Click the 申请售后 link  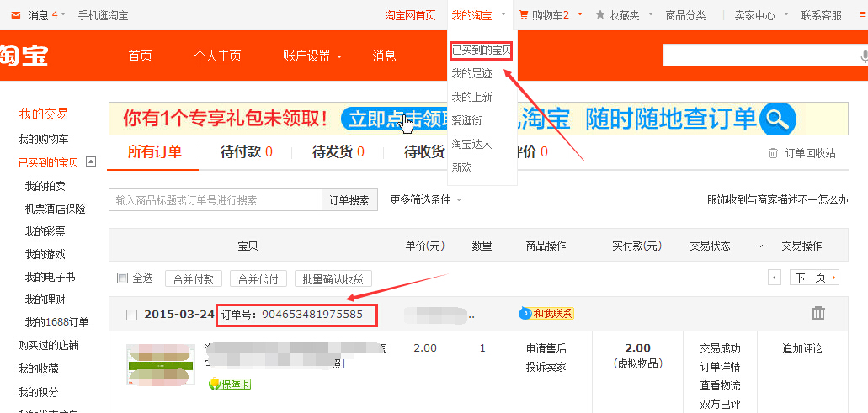point(546,348)
